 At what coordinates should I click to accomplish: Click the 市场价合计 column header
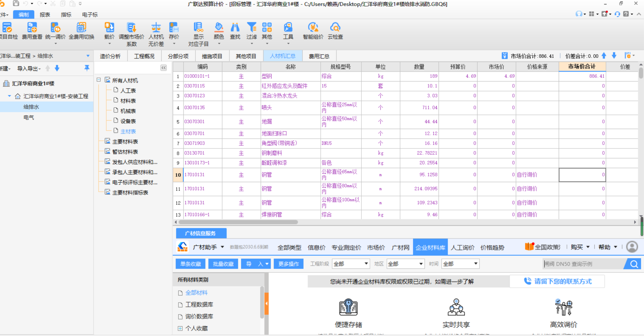tap(582, 67)
